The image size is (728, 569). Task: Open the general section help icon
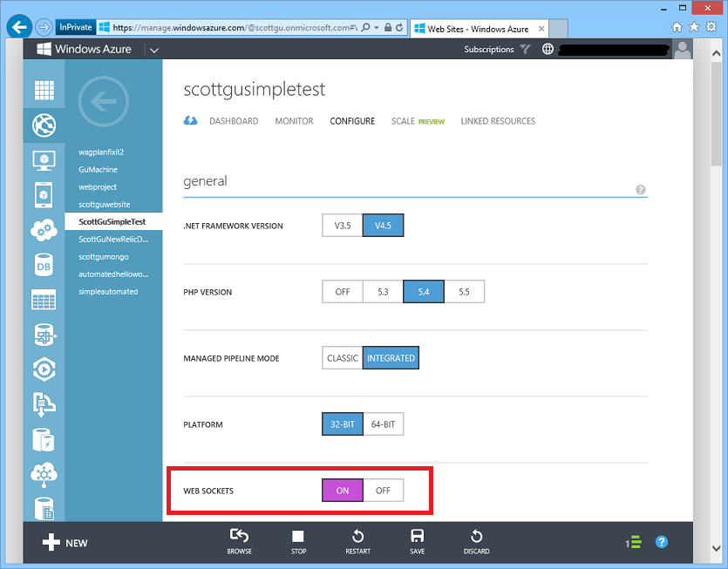click(x=641, y=189)
